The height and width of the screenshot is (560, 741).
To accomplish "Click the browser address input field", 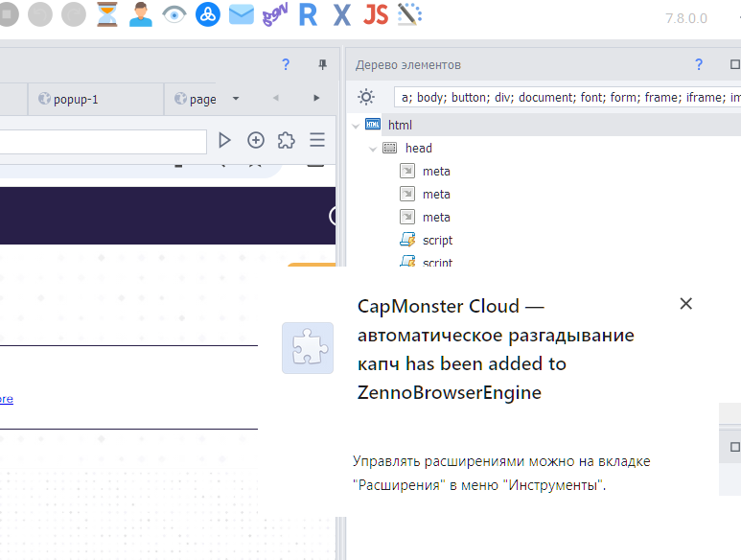I will click(104, 141).
